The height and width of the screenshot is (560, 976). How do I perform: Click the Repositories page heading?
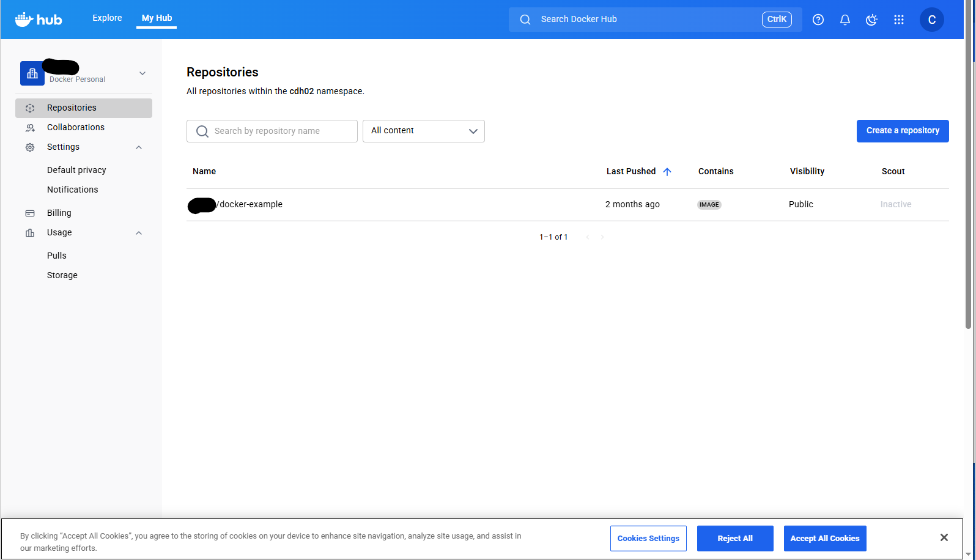pyautogui.click(x=223, y=72)
